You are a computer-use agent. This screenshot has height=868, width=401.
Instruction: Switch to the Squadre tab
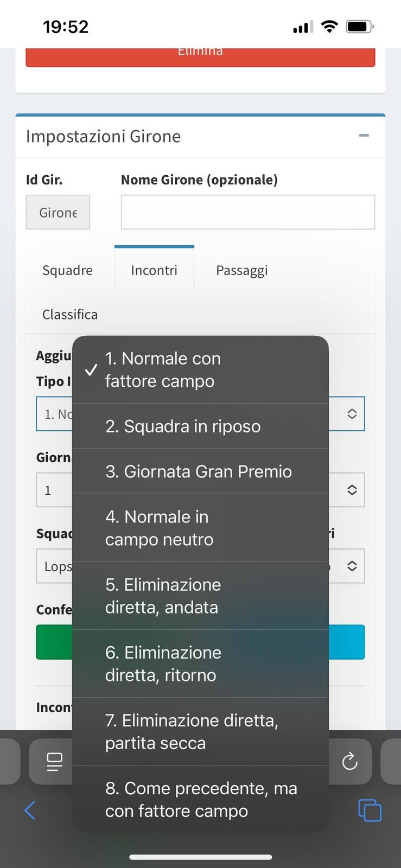(67, 270)
